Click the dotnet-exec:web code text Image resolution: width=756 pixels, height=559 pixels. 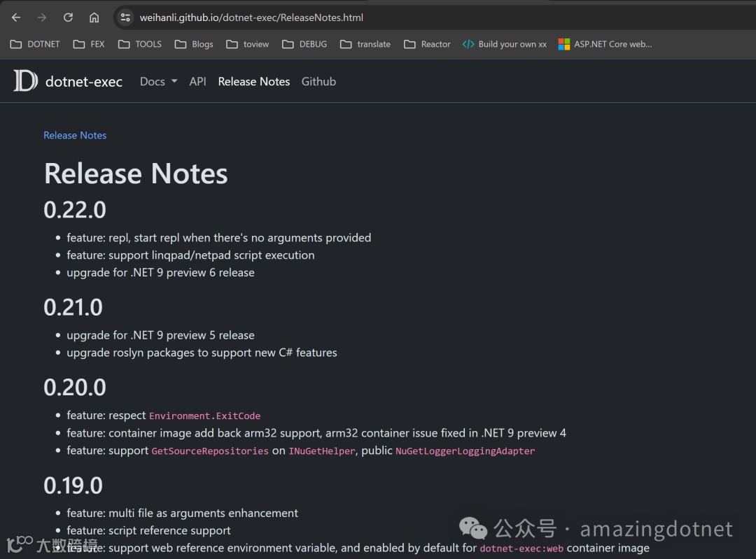521,549
